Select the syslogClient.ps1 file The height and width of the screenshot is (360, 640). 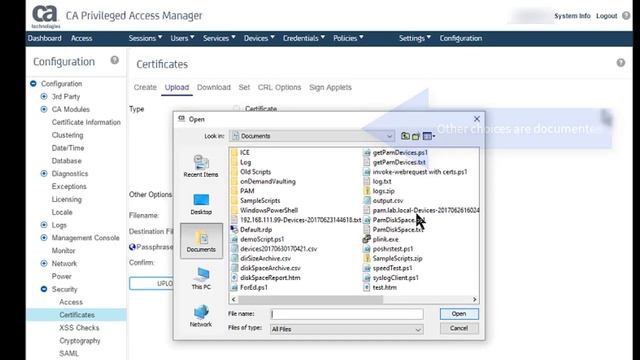pyautogui.click(x=391, y=278)
